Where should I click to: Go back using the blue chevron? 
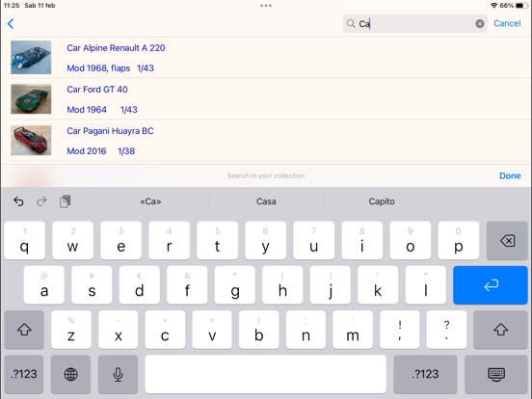11,24
